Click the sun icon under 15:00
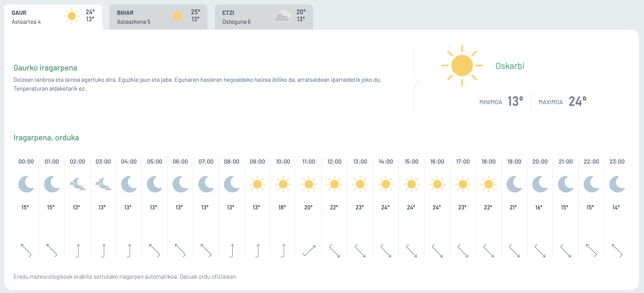The height and width of the screenshot is (293, 644). coord(412,184)
